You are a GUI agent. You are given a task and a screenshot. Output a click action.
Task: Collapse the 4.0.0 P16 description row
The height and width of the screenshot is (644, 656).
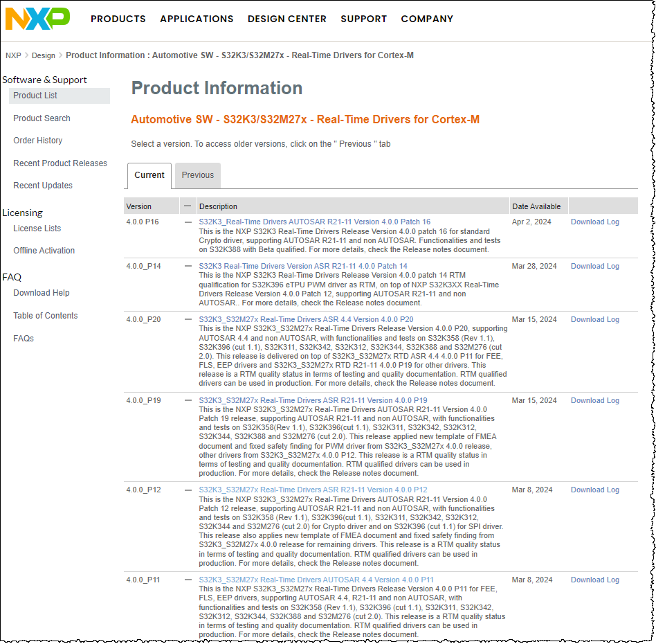pos(185,222)
